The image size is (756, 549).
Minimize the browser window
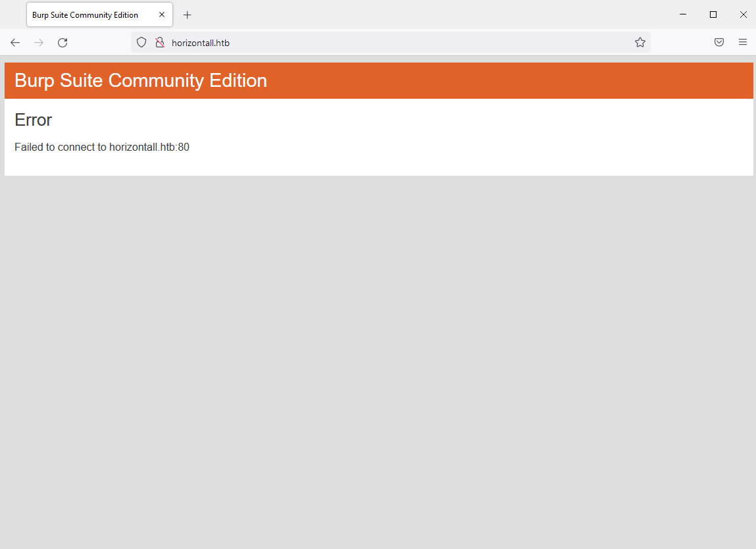pos(683,14)
